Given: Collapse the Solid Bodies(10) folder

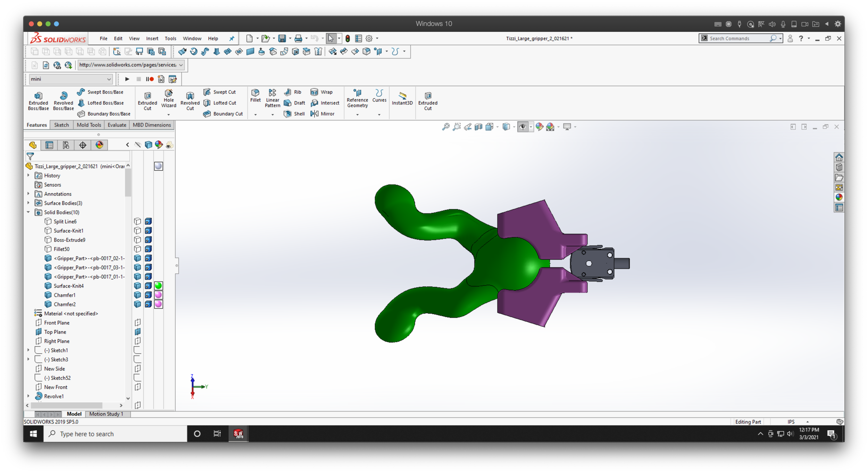Looking at the screenshot, I should [x=28, y=212].
